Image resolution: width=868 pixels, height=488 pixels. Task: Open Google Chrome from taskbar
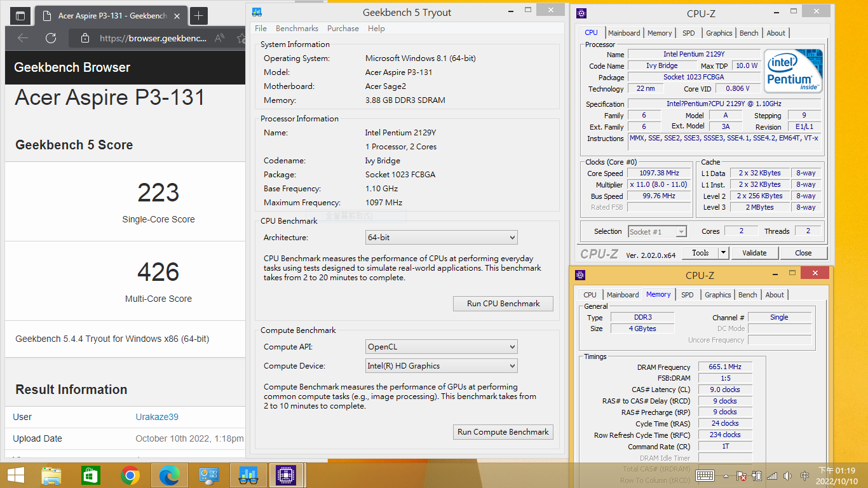point(130,475)
